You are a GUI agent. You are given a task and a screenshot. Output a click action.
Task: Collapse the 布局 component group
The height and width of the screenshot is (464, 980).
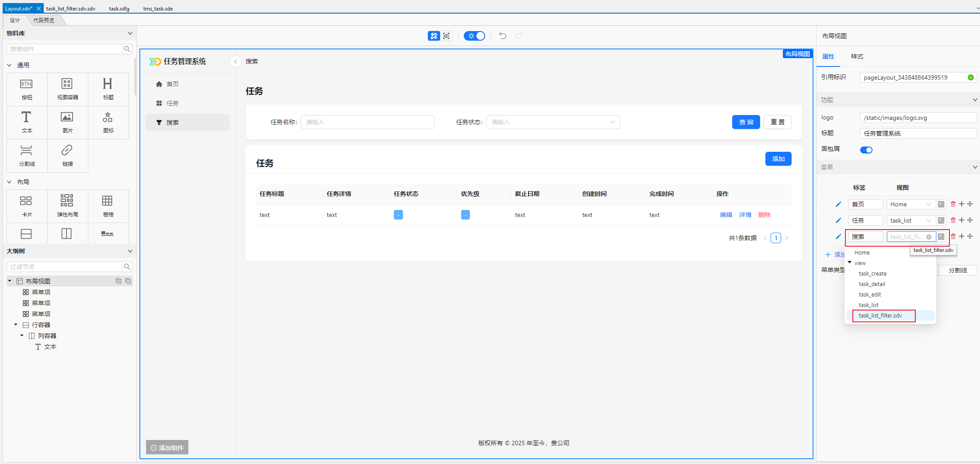[x=9, y=182]
